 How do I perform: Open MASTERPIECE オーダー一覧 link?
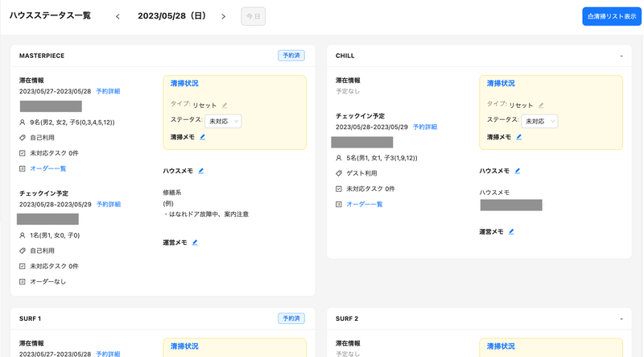coord(48,168)
